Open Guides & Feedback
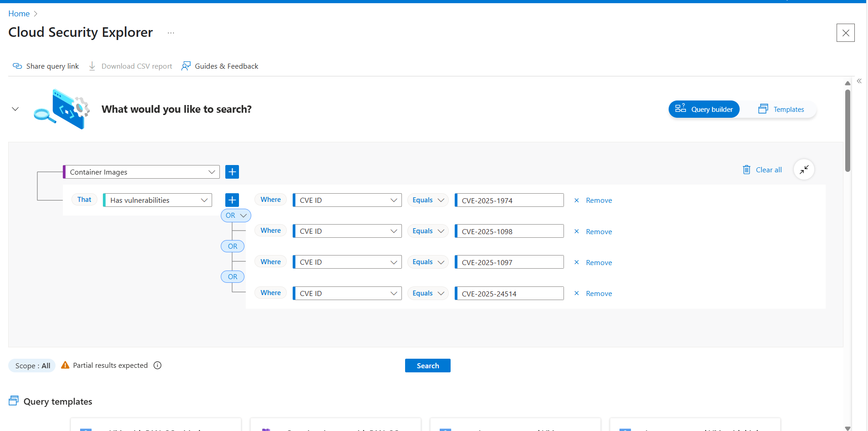 220,66
